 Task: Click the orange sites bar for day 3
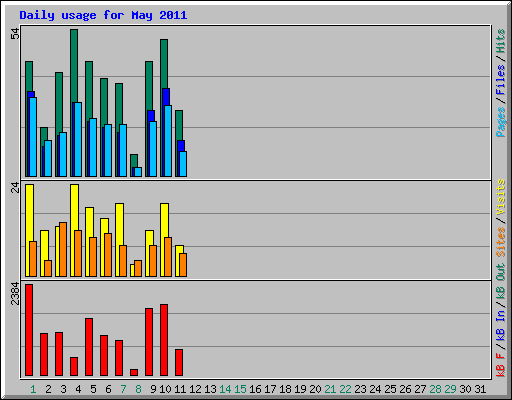point(63,249)
